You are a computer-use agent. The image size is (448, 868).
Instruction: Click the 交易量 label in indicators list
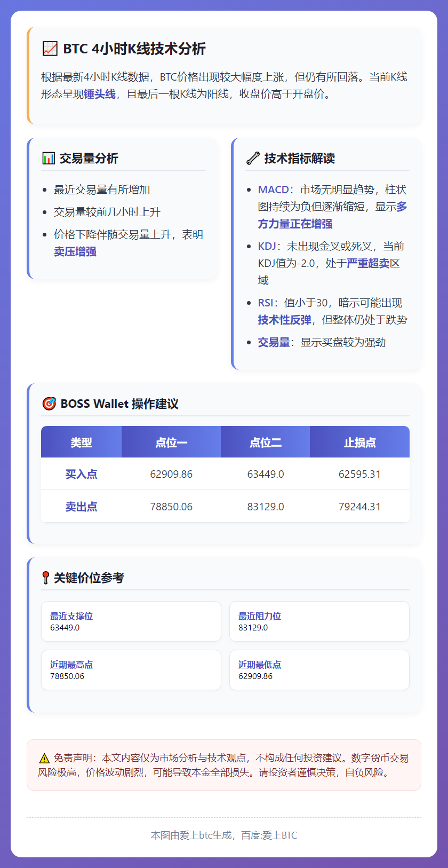(274, 342)
